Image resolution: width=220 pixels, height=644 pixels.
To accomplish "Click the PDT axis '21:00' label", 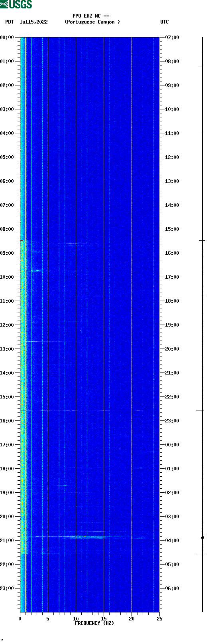I will pos(7,541).
